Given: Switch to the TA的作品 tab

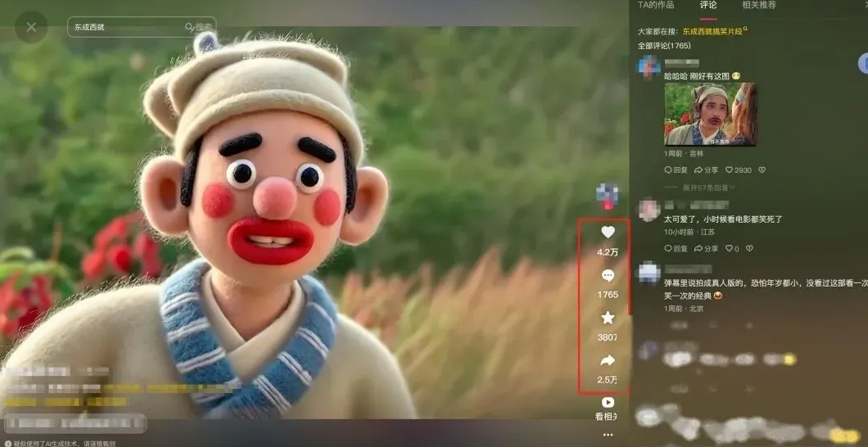Looking at the screenshot, I should pos(655,5).
